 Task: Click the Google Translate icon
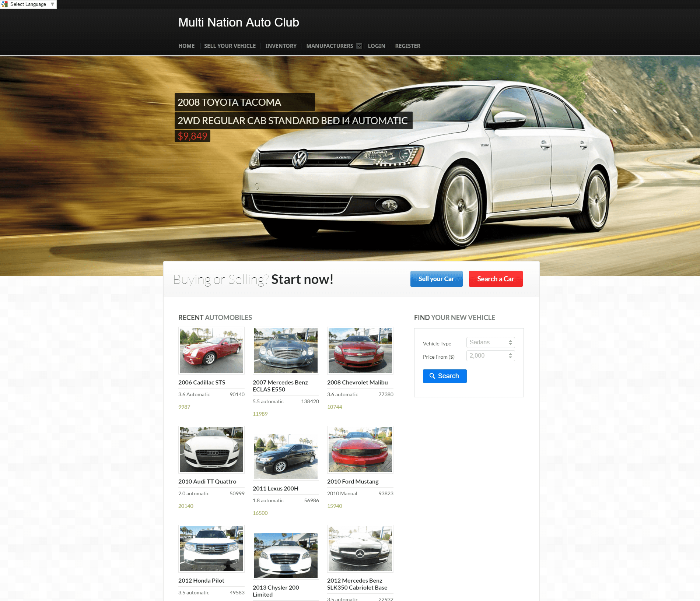(4, 4)
